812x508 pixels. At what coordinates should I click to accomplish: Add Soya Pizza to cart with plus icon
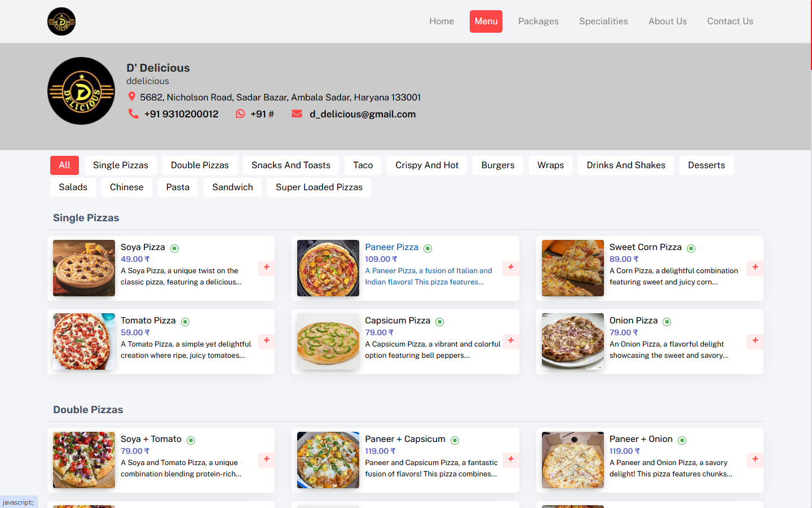(266, 268)
